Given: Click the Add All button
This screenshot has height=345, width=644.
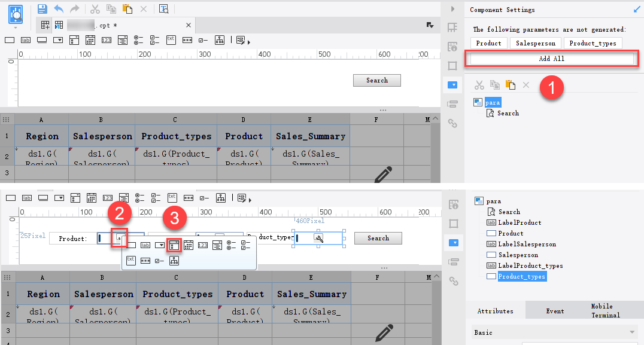Looking at the screenshot, I should click(x=551, y=58).
